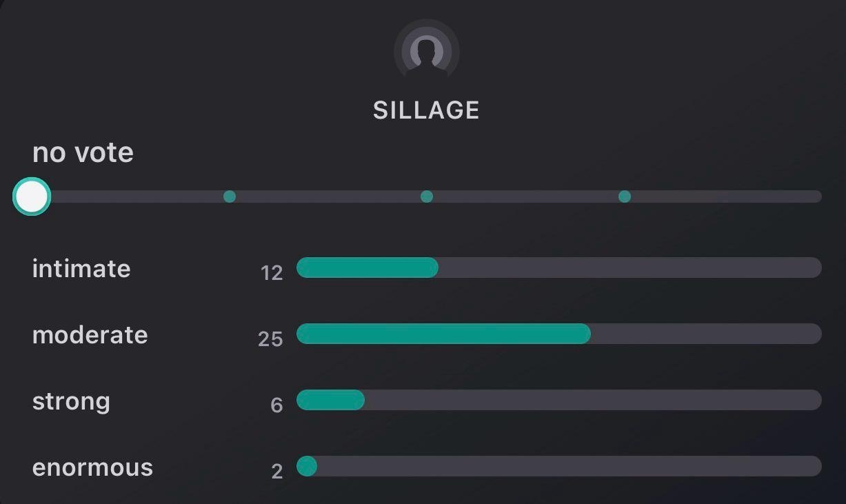Screen dimensions: 846x504
Task: Click the strong vote count 6
Action: pos(276,405)
